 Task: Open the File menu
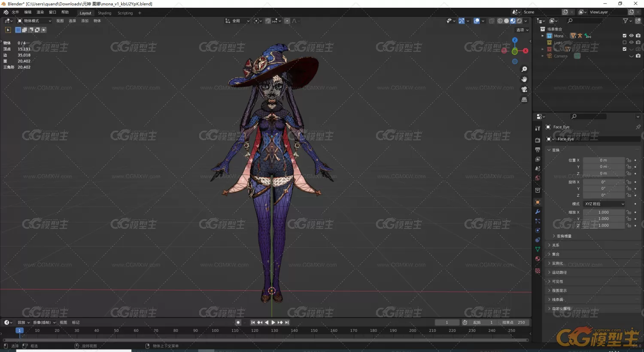15,12
